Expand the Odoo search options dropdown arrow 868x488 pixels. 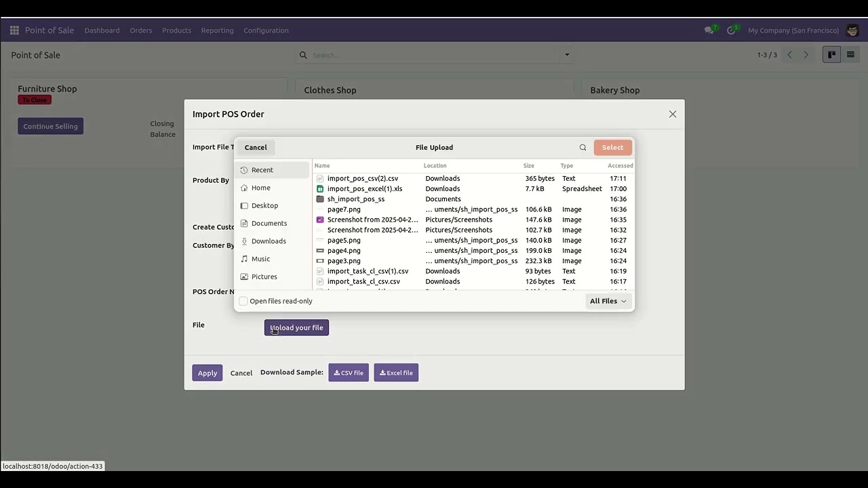click(x=567, y=55)
